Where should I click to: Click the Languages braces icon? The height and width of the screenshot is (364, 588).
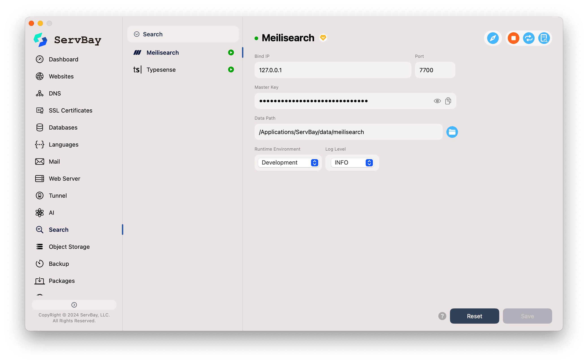tap(40, 145)
